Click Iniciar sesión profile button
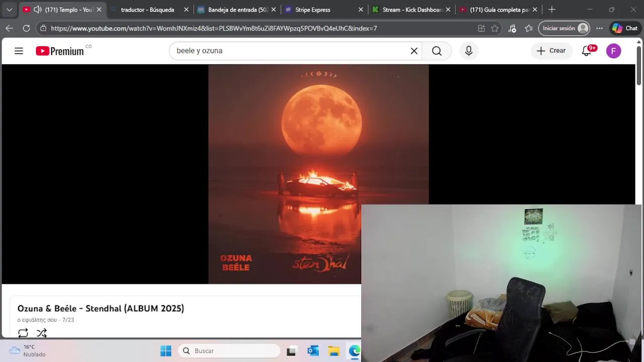The width and height of the screenshot is (644, 362). coord(563,28)
